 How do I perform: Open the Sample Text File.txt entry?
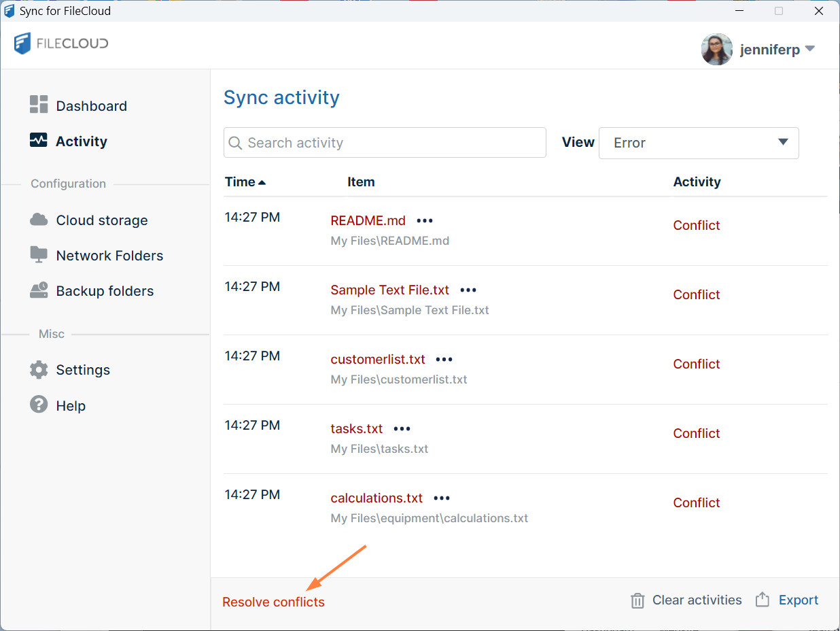pyautogui.click(x=389, y=290)
